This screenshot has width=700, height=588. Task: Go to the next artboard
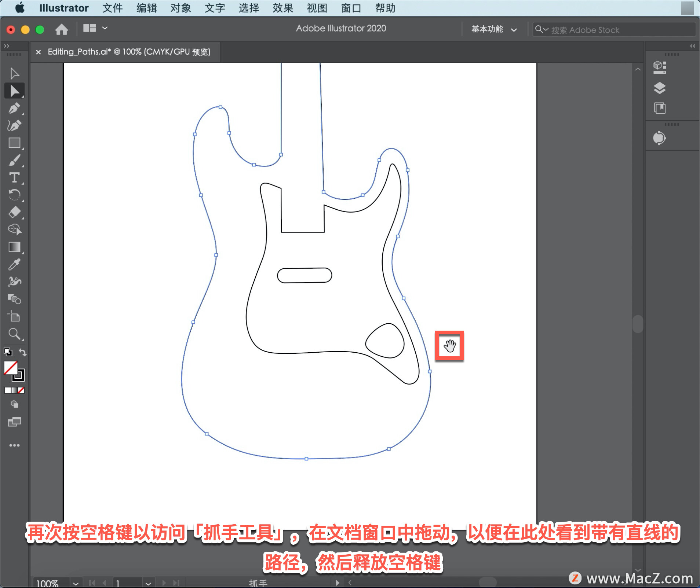[x=164, y=583]
